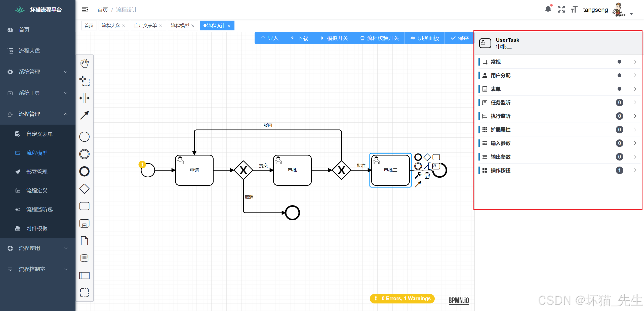The height and width of the screenshot is (311, 644).
Task: Switch to the 流程大盘 tab
Action: click(111, 26)
